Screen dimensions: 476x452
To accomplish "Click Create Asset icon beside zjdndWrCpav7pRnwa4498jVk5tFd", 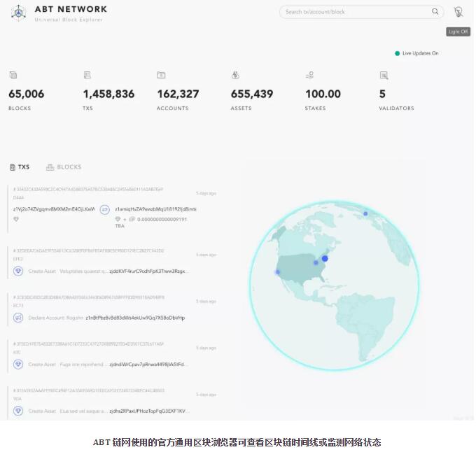I will click(x=18, y=364).
